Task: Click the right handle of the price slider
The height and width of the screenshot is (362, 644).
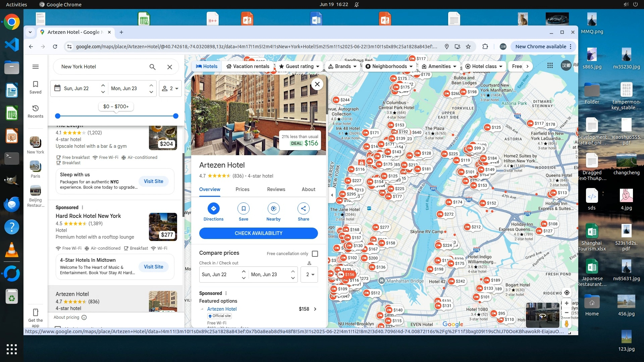Action: point(176,116)
